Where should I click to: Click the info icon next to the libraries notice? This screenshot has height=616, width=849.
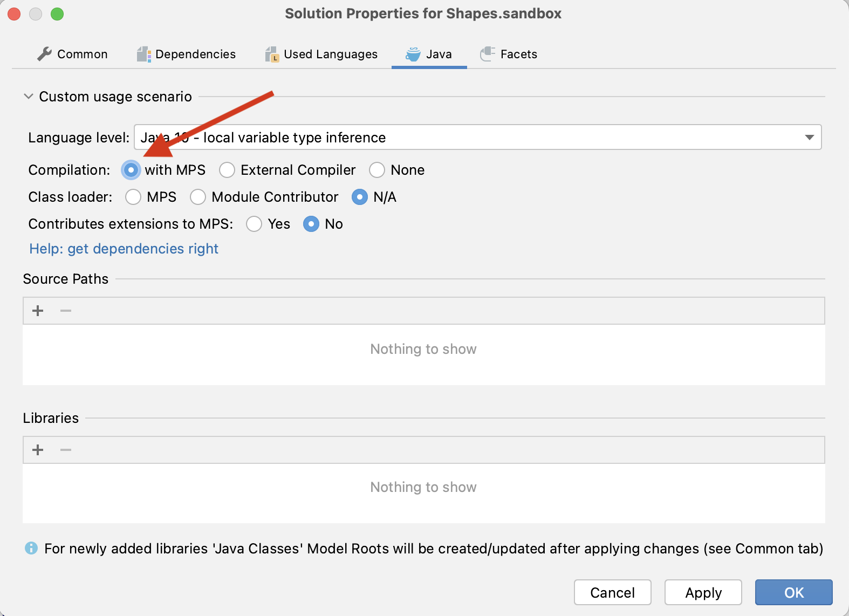pos(31,549)
